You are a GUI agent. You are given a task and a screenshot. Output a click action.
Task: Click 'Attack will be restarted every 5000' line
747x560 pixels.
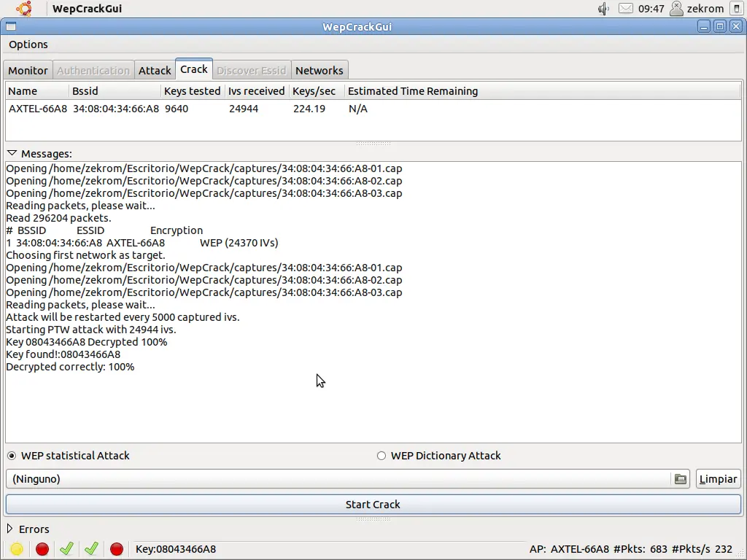pos(123,317)
